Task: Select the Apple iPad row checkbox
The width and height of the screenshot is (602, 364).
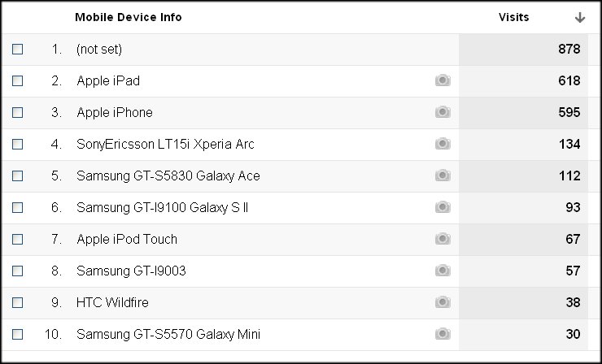Action: [x=18, y=81]
